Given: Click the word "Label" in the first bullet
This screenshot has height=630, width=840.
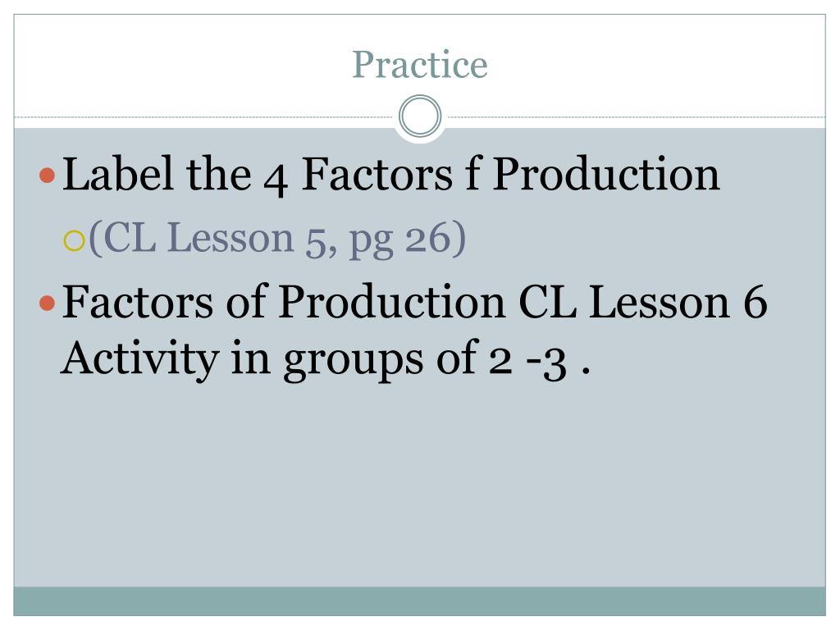Looking at the screenshot, I should tap(118, 174).
